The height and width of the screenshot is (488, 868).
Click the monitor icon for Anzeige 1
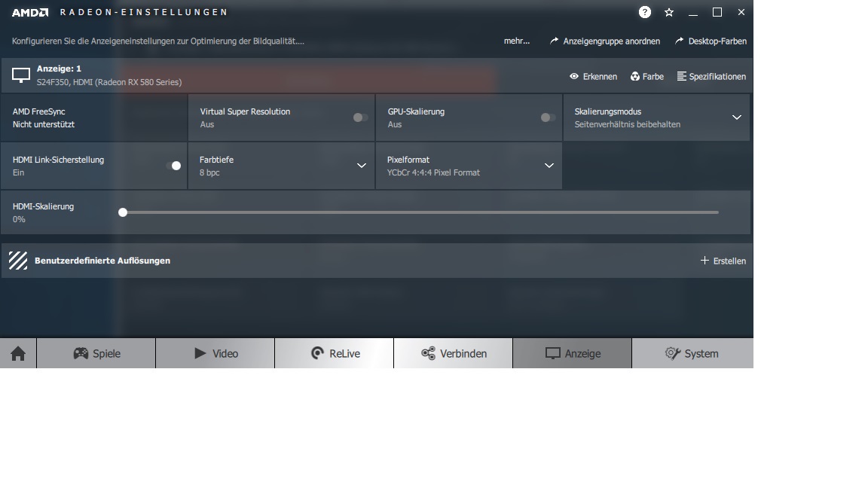pyautogui.click(x=21, y=75)
